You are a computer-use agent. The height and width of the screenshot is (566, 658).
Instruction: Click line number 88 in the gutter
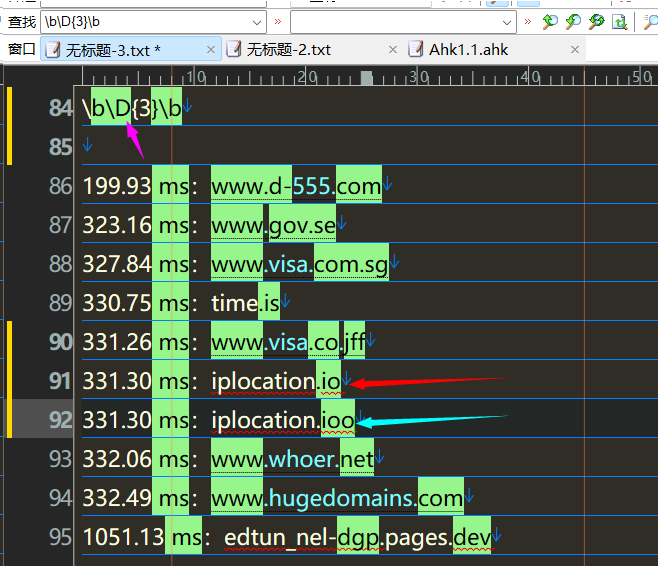60,264
